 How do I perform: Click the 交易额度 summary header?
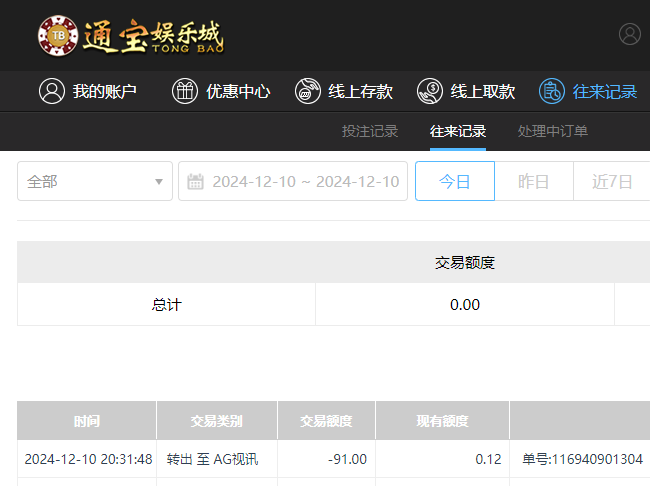(465, 262)
